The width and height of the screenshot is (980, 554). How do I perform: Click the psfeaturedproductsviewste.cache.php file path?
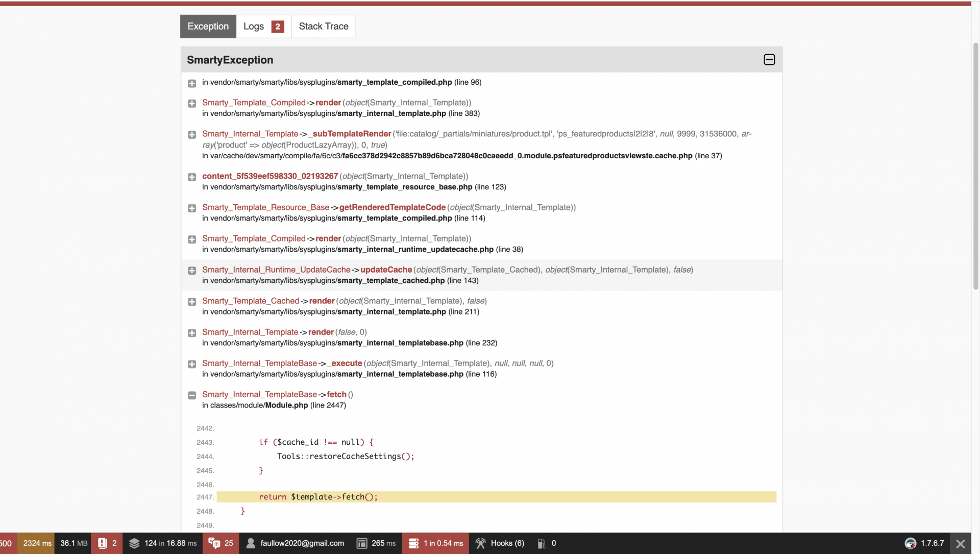point(451,156)
